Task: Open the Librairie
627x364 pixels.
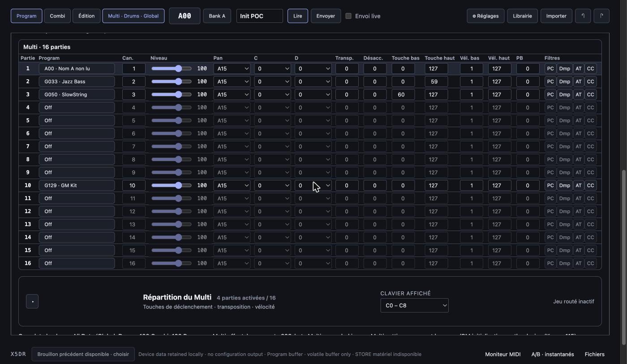Action: 523,16
